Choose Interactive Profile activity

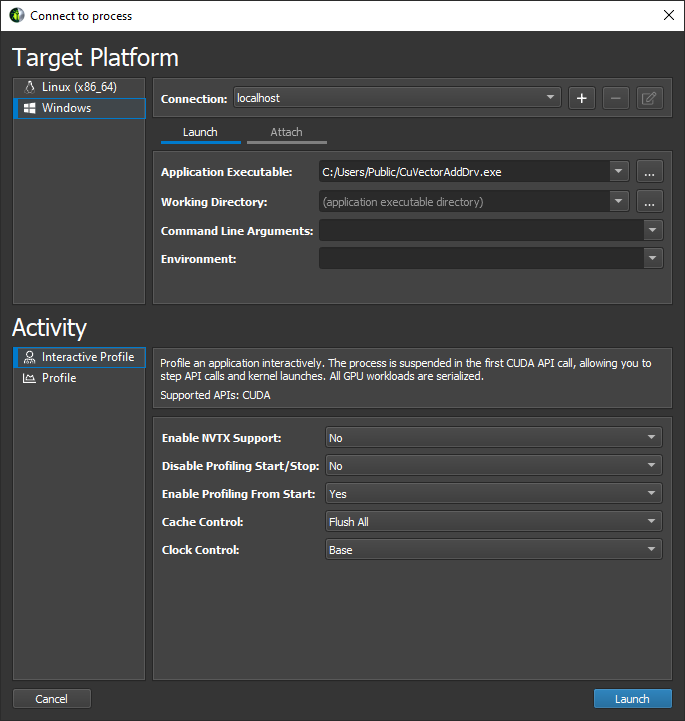click(79, 357)
